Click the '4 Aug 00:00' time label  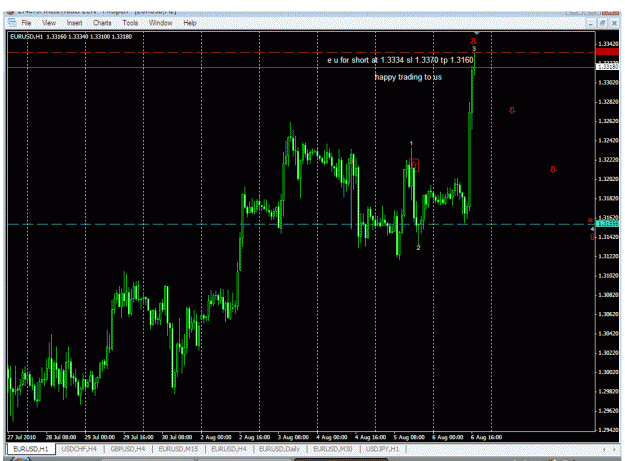coord(332,437)
